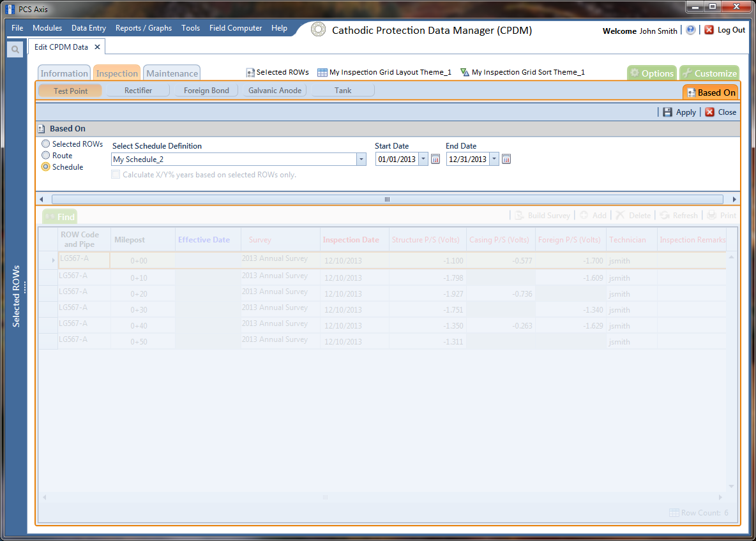Click the Print printer icon
The width and height of the screenshot is (756, 541).
[x=712, y=216]
